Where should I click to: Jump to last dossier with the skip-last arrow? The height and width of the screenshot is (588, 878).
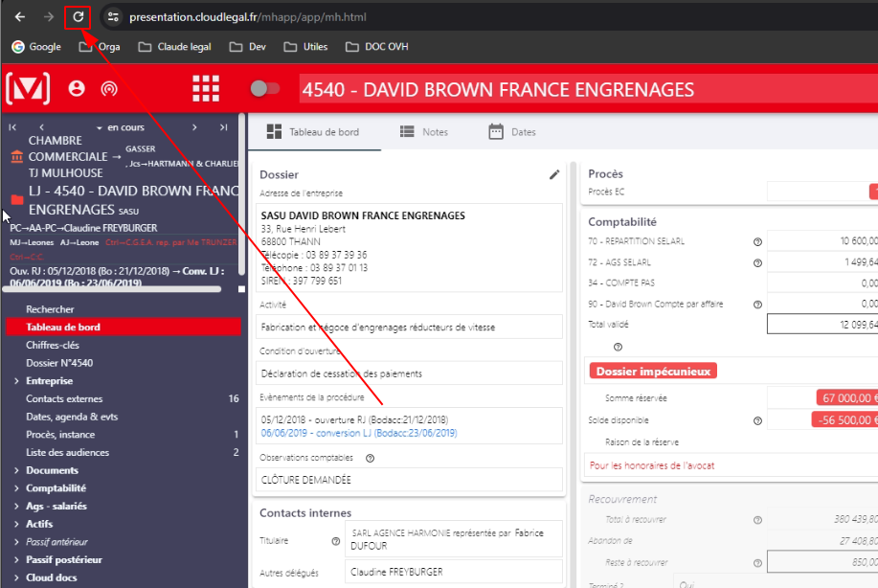click(x=223, y=127)
